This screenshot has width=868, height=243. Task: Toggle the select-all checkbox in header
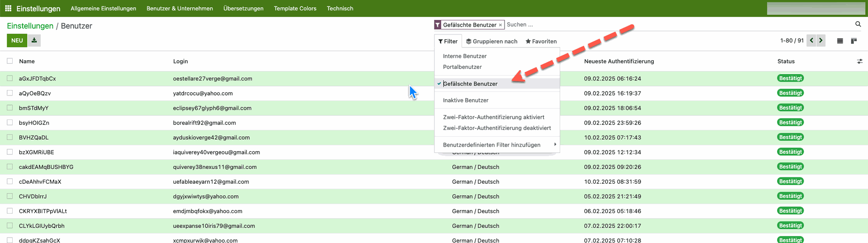(x=10, y=61)
